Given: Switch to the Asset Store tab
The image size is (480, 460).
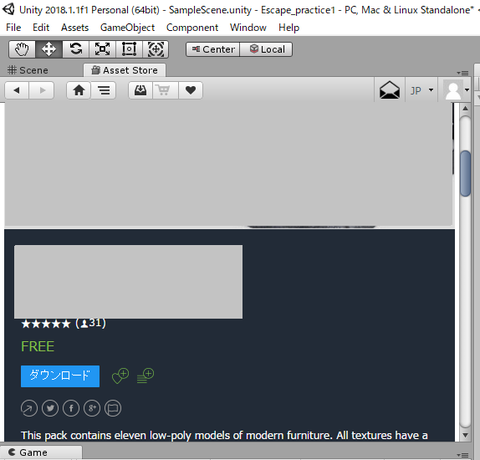Looking at the screenshot, I should click(x=125, y=70).
